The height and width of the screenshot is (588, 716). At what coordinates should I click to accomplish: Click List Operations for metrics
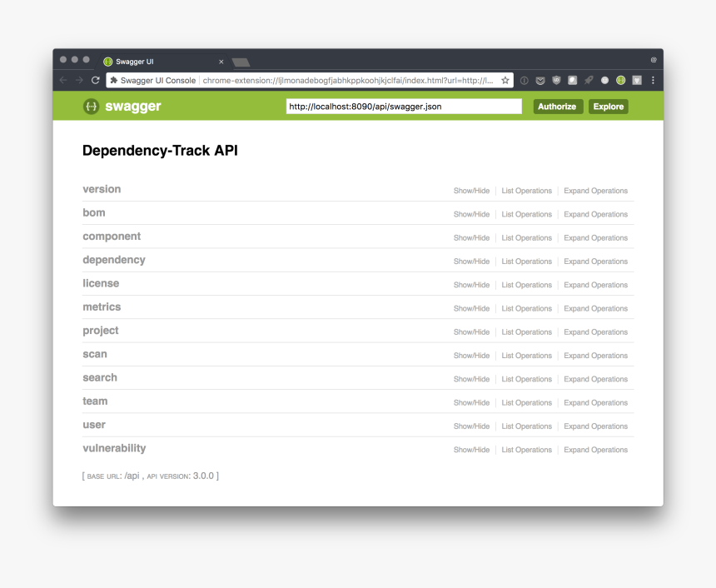(x=526, y=309)
